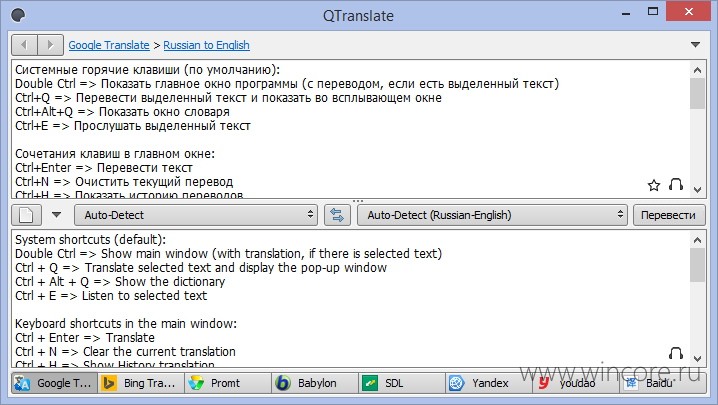Viewport: 718px width, 405px height.
Task: Click translated line 'Ctrl + Enter => Translate'
Action: (x=85, y=338)
